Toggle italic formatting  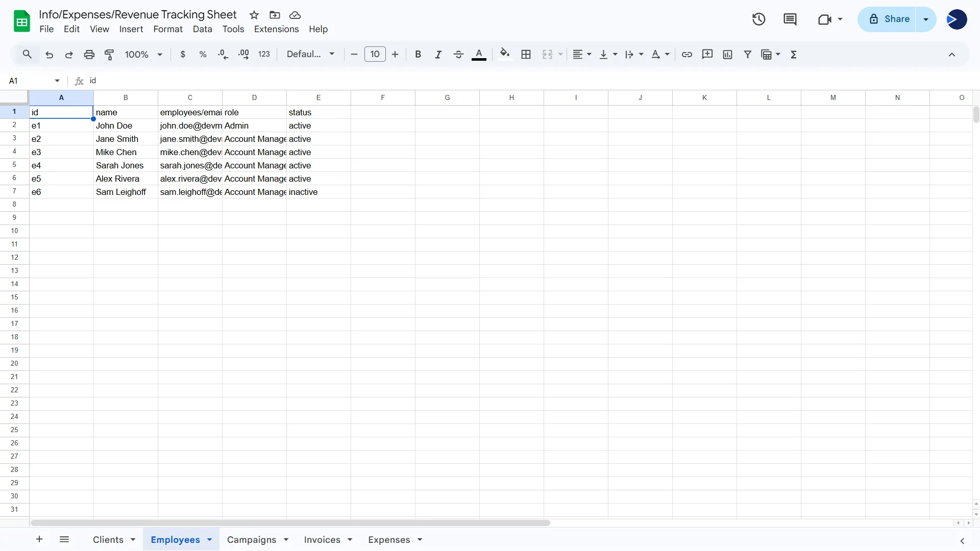[438, 55]
